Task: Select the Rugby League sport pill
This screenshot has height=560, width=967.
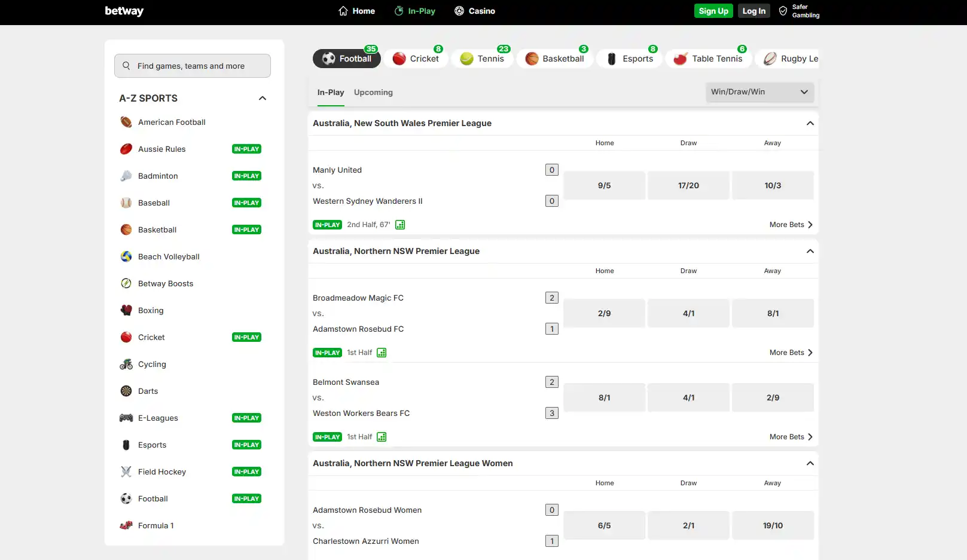Action: click(787, 59)
